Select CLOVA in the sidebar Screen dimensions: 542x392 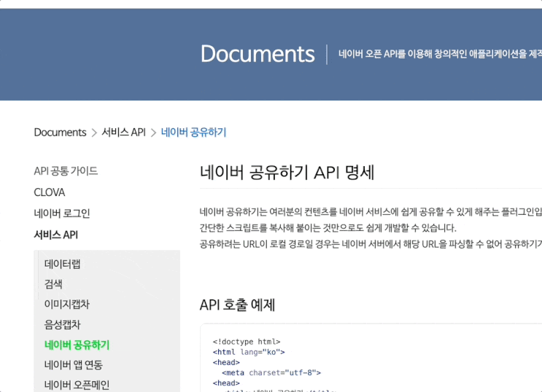50,192
